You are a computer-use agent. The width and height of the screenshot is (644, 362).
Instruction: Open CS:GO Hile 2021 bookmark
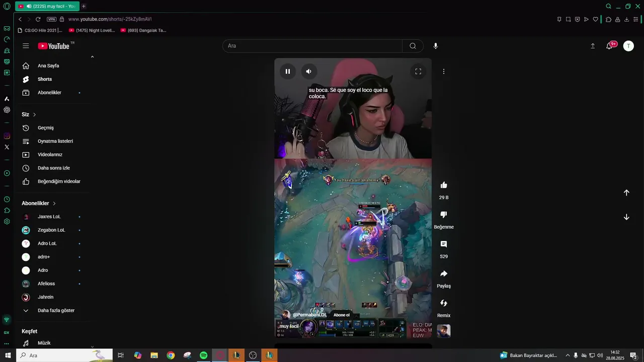[40, 30]
